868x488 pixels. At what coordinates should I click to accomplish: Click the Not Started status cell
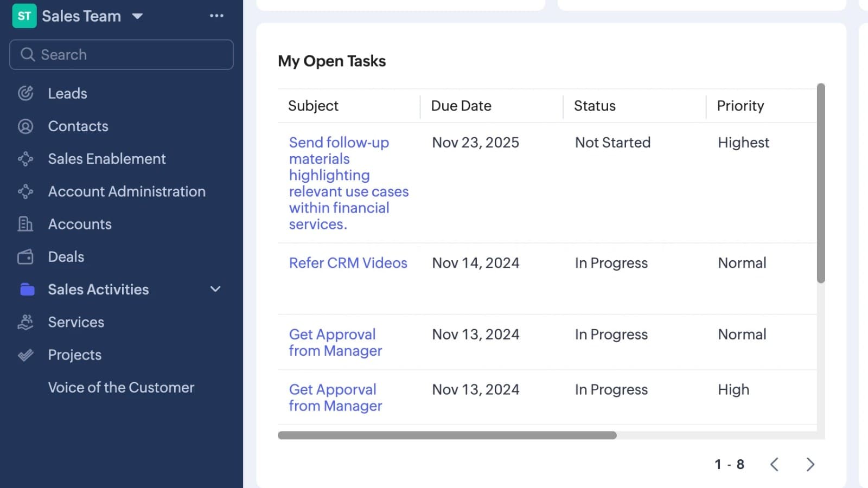coord(612,143)
